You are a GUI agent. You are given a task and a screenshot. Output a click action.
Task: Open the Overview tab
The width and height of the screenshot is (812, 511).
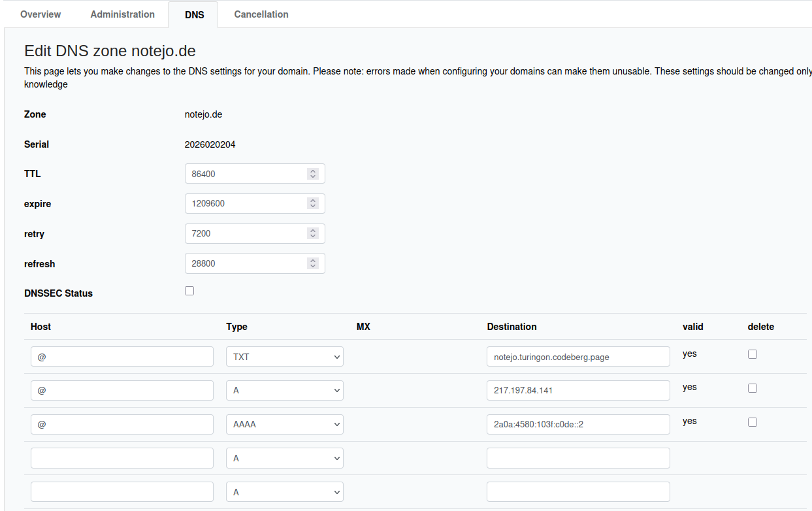(41, 14)
